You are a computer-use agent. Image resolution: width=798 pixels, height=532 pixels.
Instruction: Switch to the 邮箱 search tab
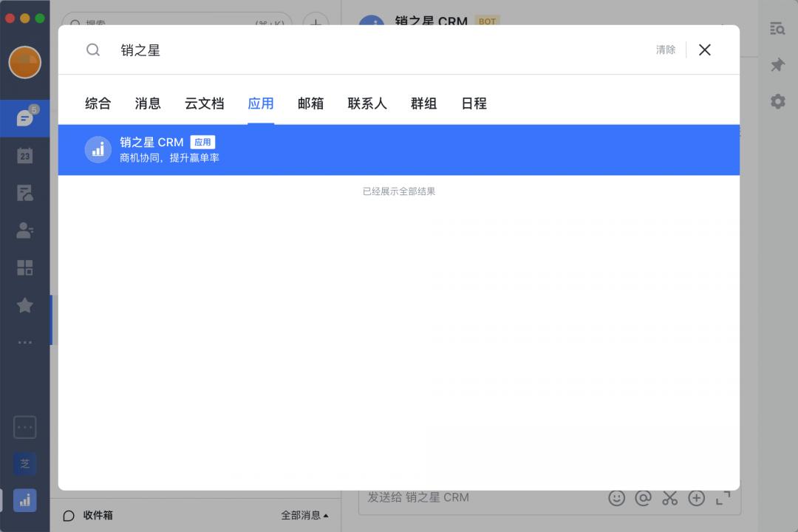tap(310, 103)
